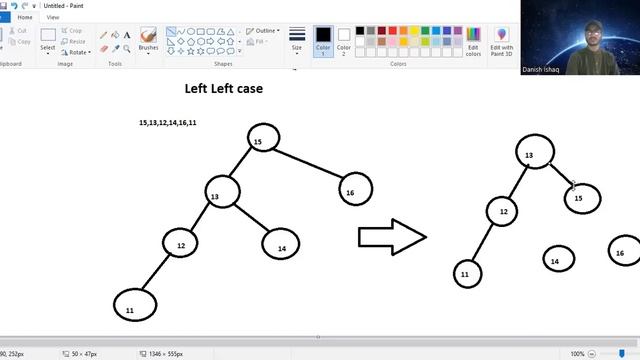Click the zoom out minus button

[x=592, y=354]
